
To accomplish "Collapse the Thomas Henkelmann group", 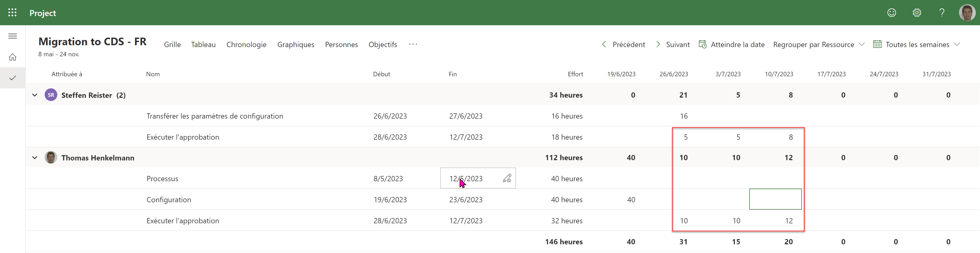I will [x=35, y=158].
